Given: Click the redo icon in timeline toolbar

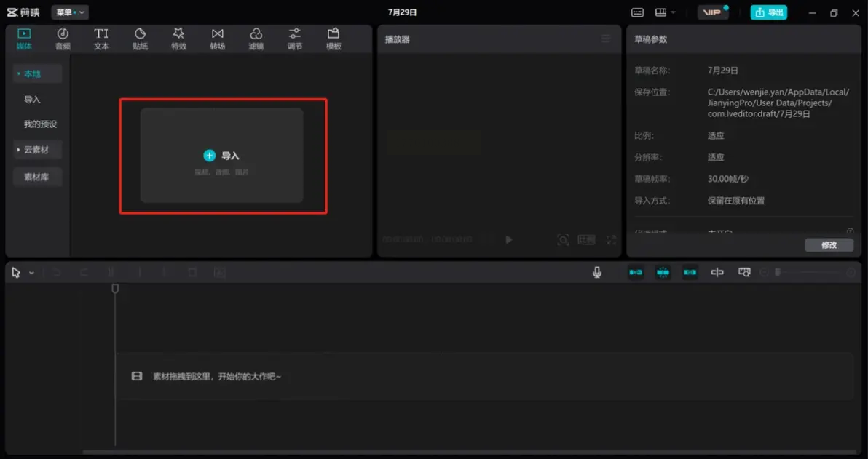Looking at the screenshot, I should point(84,272).
